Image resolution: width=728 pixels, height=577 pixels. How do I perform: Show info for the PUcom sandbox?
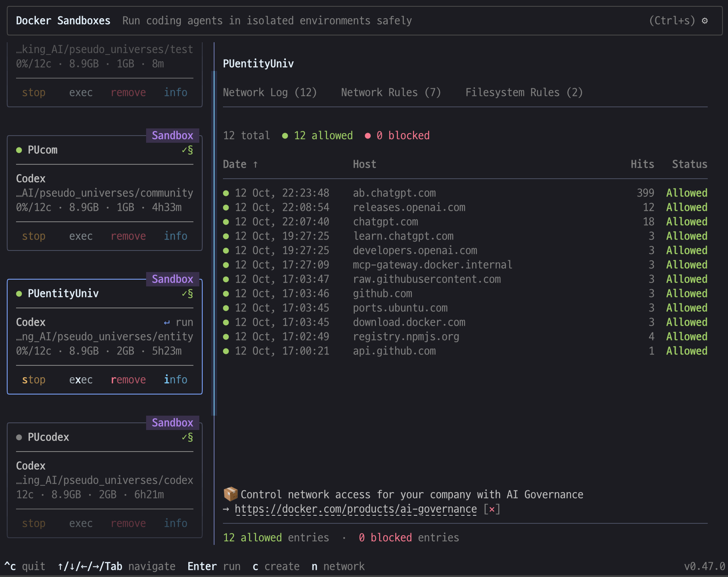tap(176, 236)
